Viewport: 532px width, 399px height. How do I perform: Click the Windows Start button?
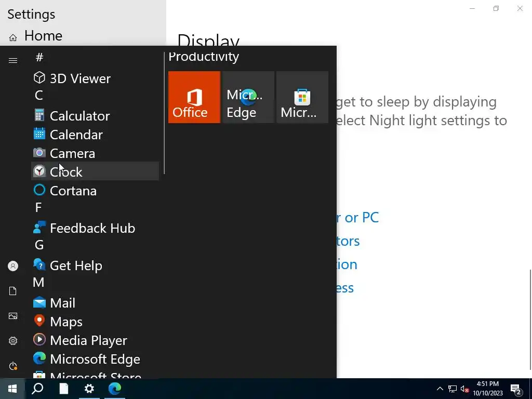point(12,389)
